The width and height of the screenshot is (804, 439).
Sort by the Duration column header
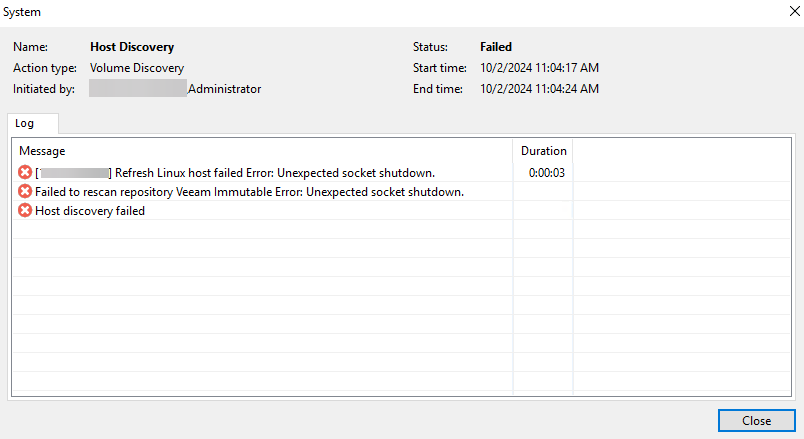pos(543,151)
